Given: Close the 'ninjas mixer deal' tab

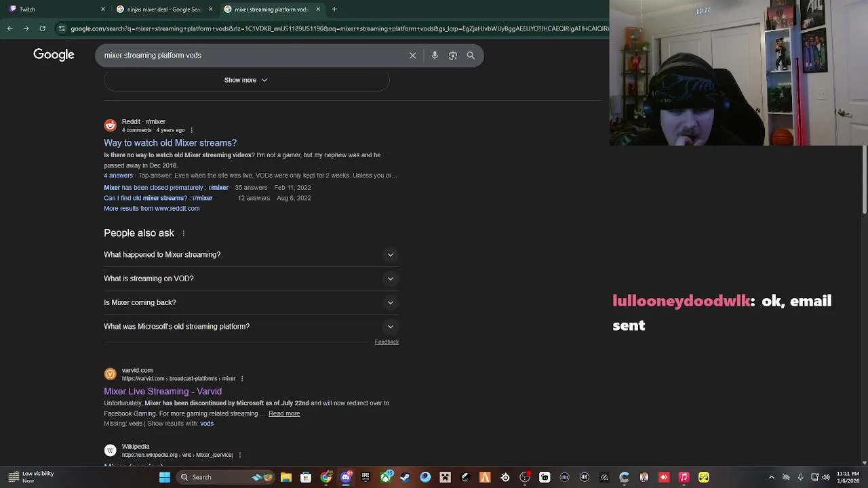Looking at the screenshot, I should (x=210, y=9).
